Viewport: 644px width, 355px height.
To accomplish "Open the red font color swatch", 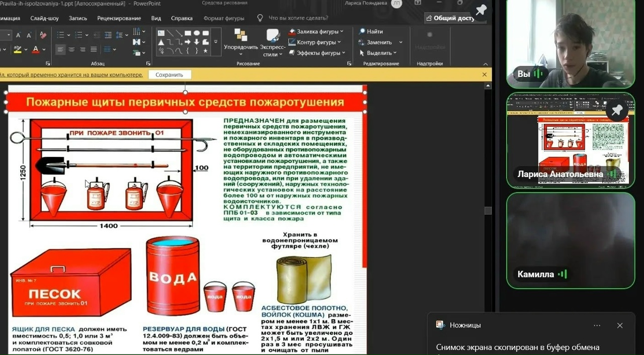I will point(35,49).
